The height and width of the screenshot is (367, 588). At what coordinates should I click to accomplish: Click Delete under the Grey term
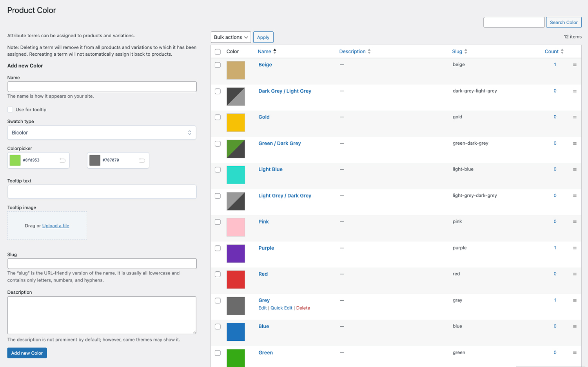coord(303,308)
